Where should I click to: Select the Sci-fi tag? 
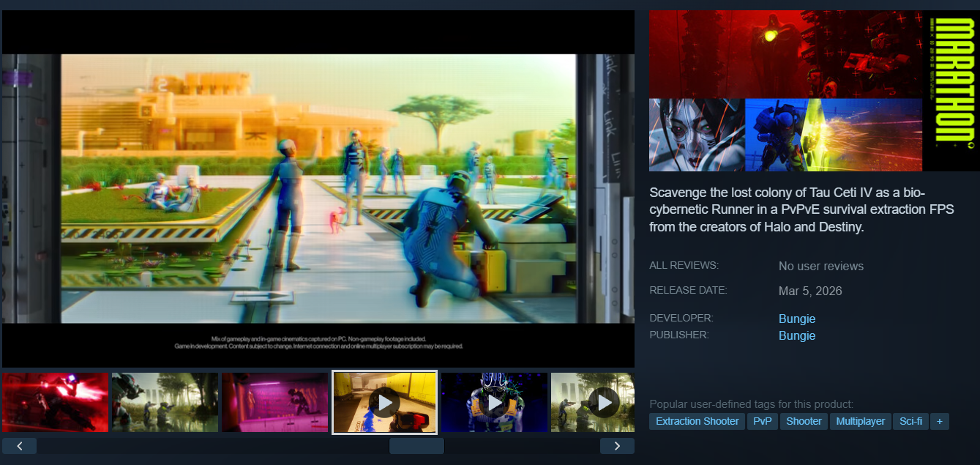click(x=911, y=421)
